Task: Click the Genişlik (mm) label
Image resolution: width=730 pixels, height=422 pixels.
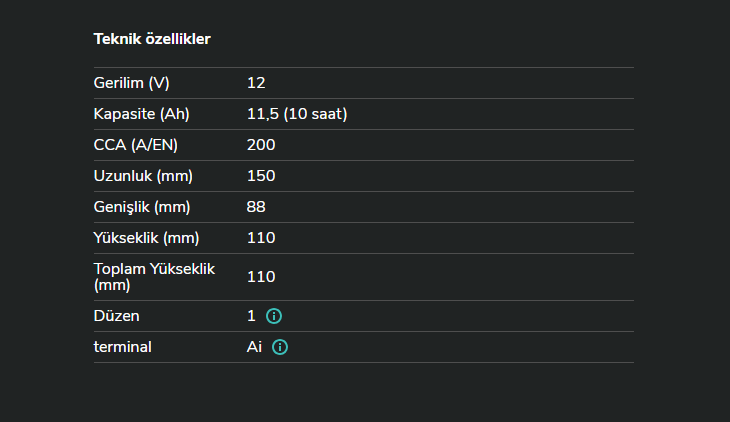Action: tap(142, 207)
